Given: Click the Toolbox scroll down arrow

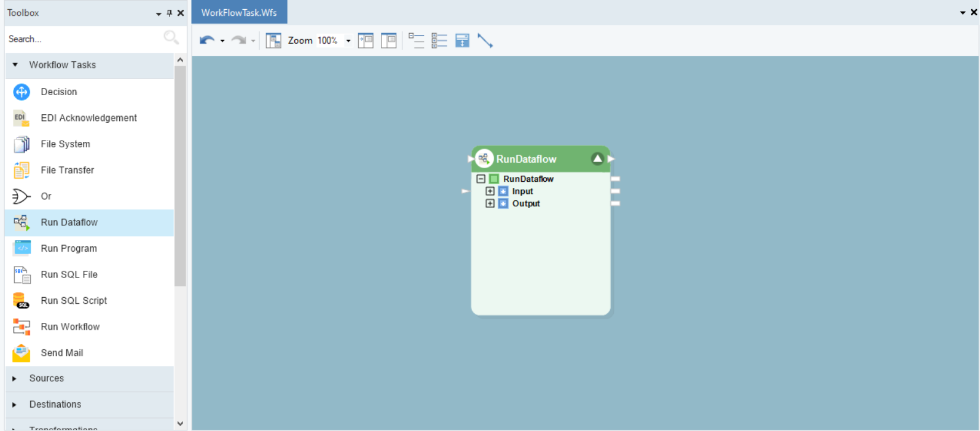Looking at the screenshot, I should pyautogui.click(x=180, y=423).
